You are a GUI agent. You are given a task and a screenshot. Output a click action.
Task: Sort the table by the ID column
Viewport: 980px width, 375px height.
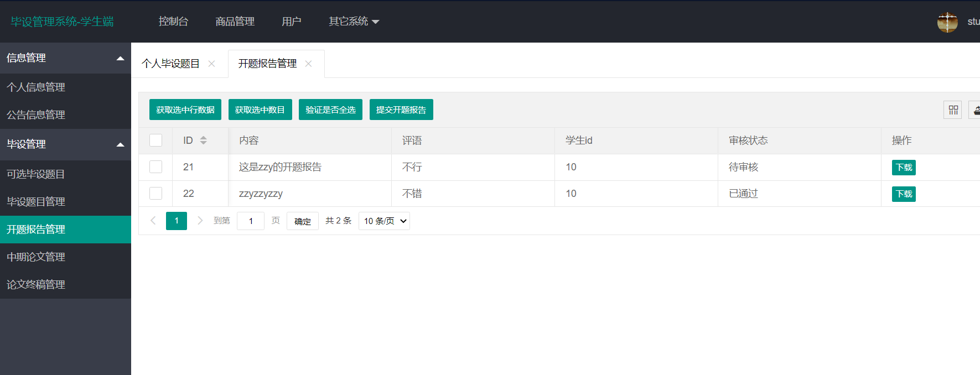(203, 140)
